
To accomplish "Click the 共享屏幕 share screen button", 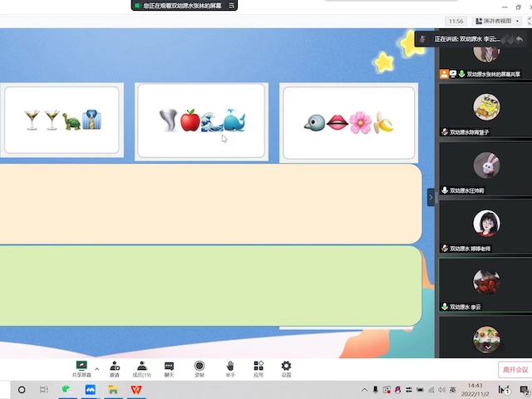I will [x=81, y=369].
